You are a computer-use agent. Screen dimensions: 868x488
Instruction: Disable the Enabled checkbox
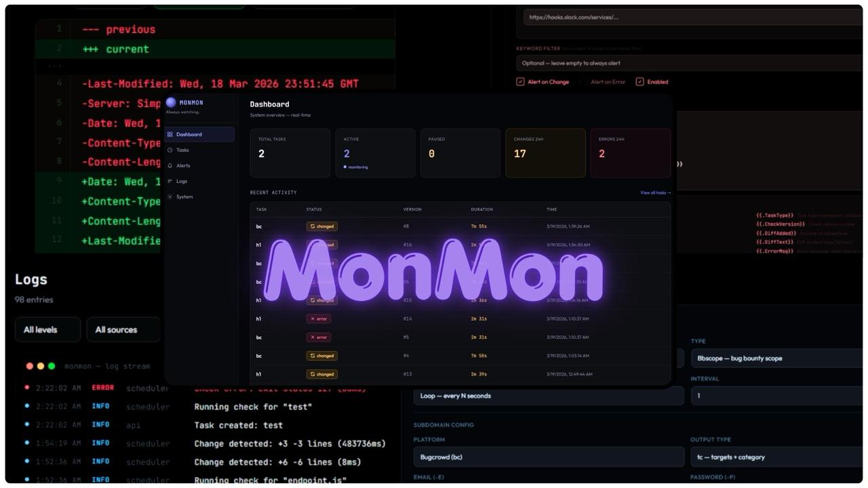(639, 81)
